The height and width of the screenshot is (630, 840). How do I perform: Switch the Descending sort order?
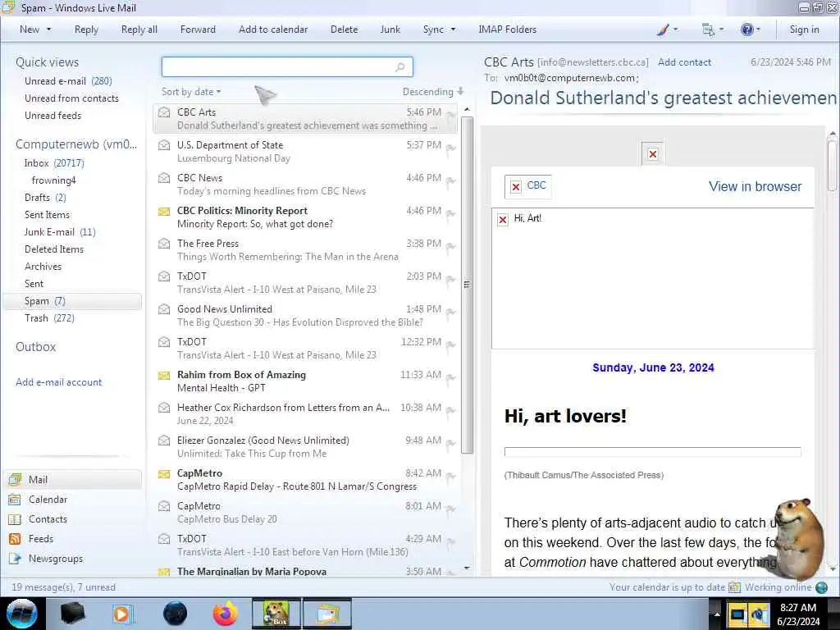tap(433, 92)
